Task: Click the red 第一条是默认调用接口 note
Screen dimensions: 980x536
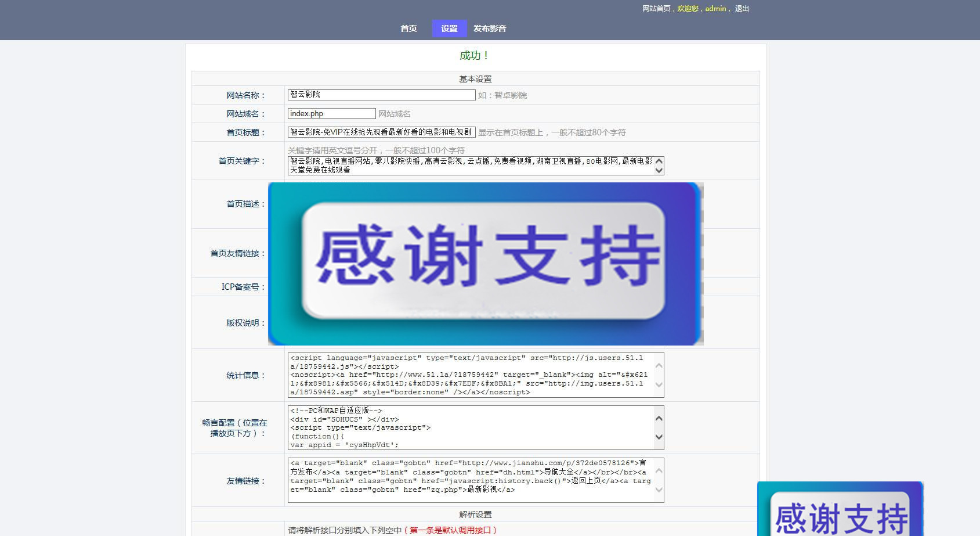Action: [x=450, y=530]
